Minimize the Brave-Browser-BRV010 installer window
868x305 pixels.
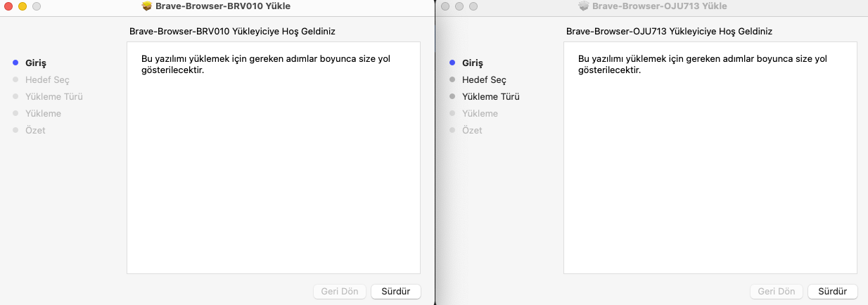pyautogui.click(x=23, y=6)
